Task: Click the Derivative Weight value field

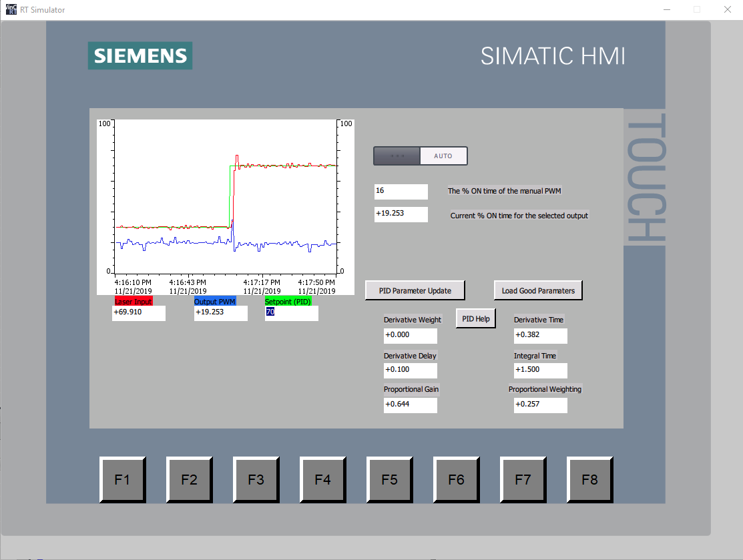Action: (411, 336)
